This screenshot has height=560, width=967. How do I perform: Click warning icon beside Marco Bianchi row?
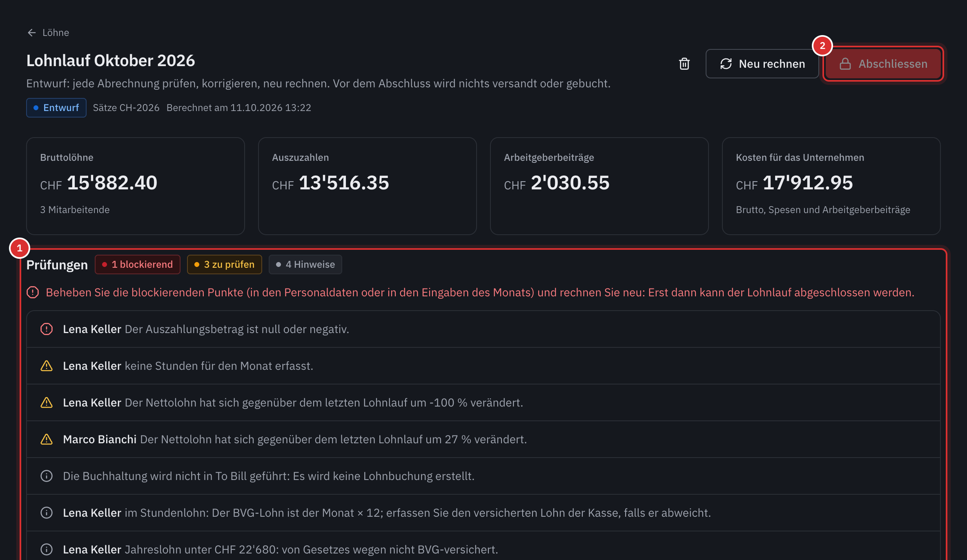47,439
